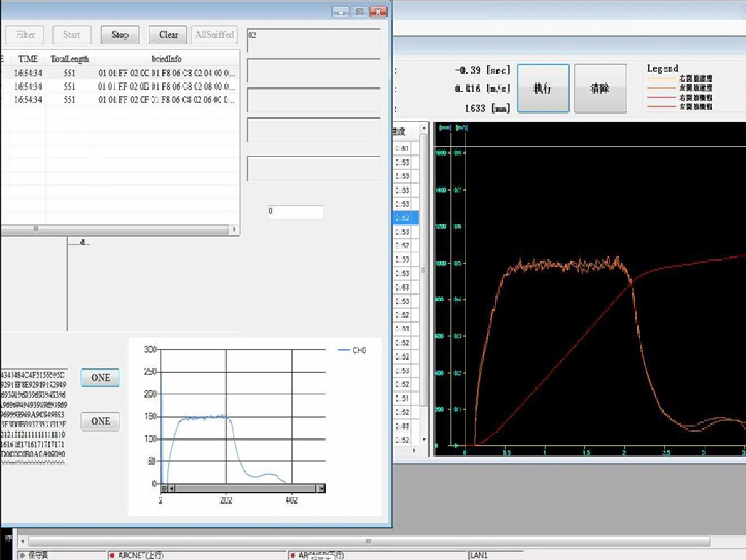746x560 pixels.
Task: Click the LAN1 status bar item
Action: (x=479, y=556)
